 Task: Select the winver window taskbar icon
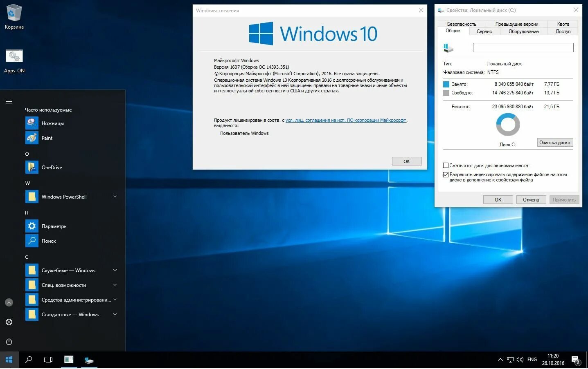pyautogui.click(x=69, y=360)
